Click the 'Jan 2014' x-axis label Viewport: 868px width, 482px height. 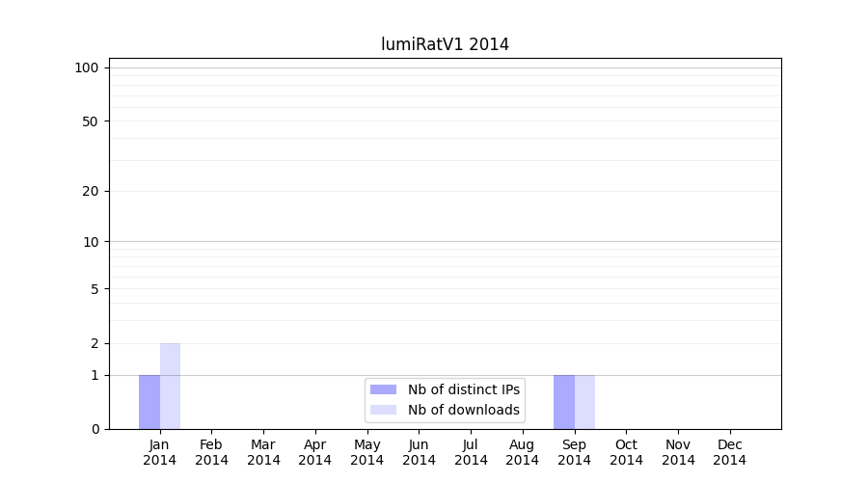160,452
